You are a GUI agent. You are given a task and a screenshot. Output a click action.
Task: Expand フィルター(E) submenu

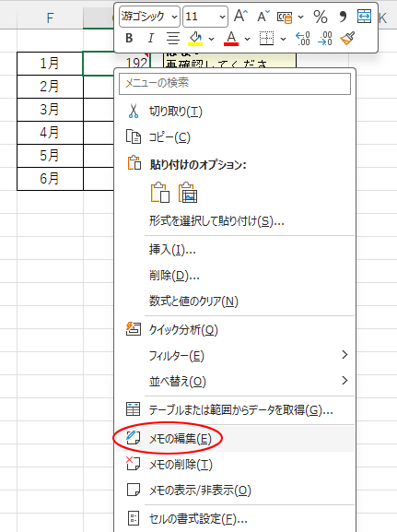(x=235, y=356)
